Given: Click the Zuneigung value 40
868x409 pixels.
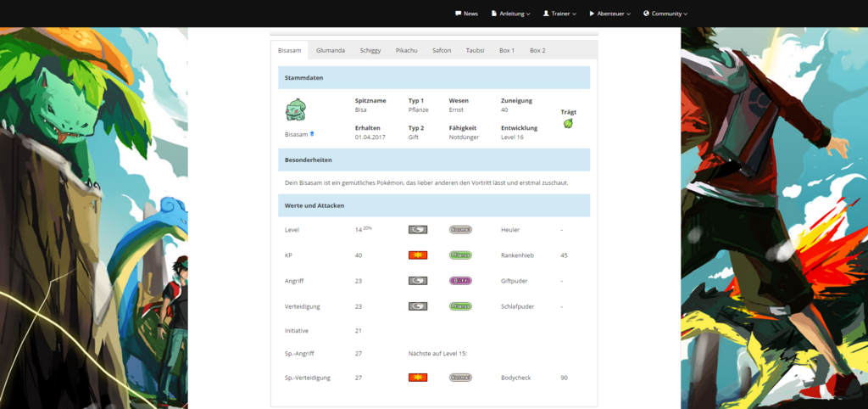Looking at the screenshot, I should (x=504, y=109).
